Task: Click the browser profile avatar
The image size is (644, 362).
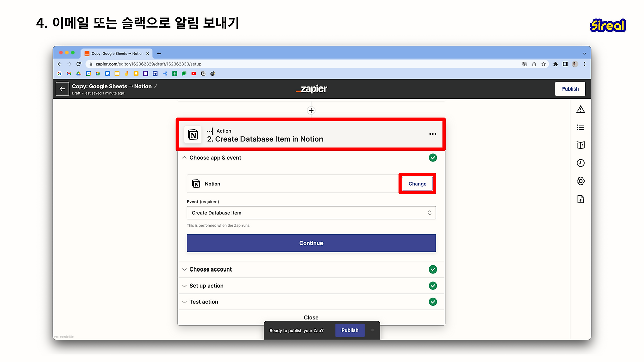Action: point(575,64)
